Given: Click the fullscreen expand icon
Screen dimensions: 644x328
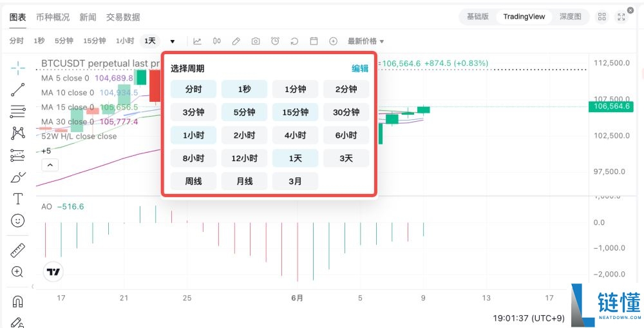Looking at the screenshot, I should [x=621, y=17].
